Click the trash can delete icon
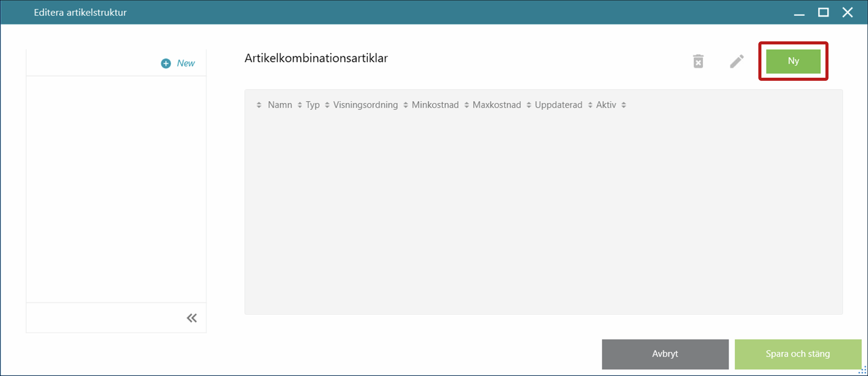The image size is (868, 376). [698, 61]
